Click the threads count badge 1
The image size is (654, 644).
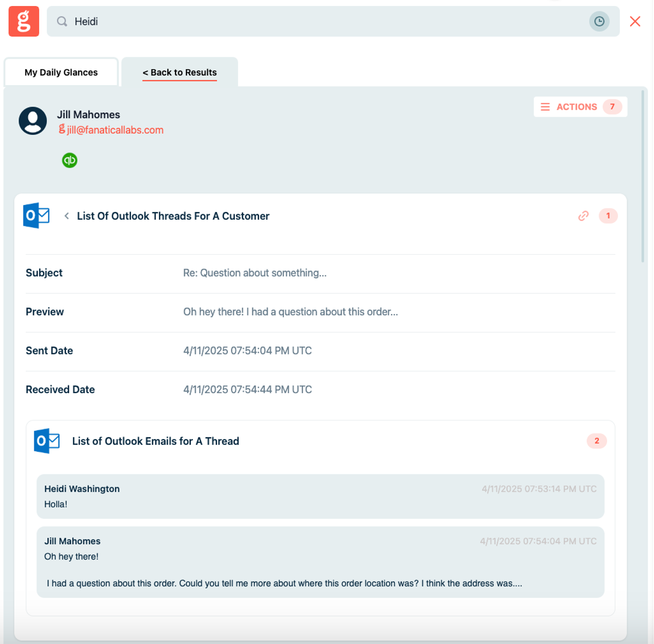tap(608, 216)
